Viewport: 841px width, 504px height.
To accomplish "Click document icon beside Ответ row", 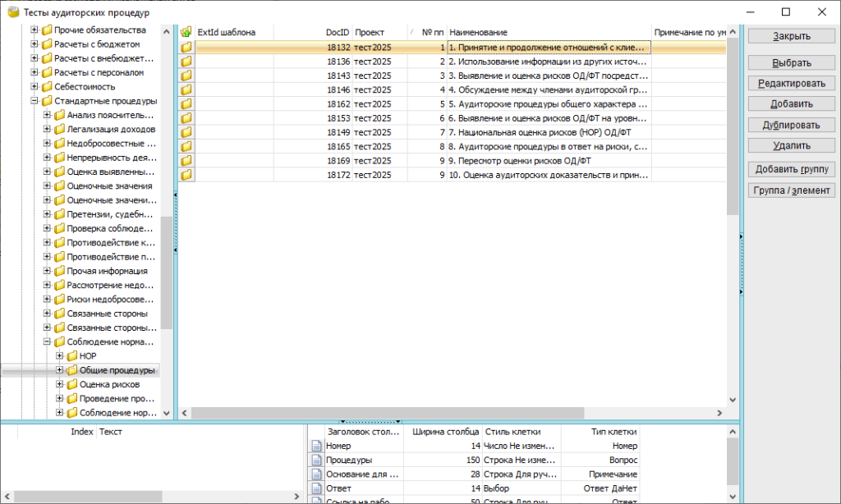I will [316, 488].
